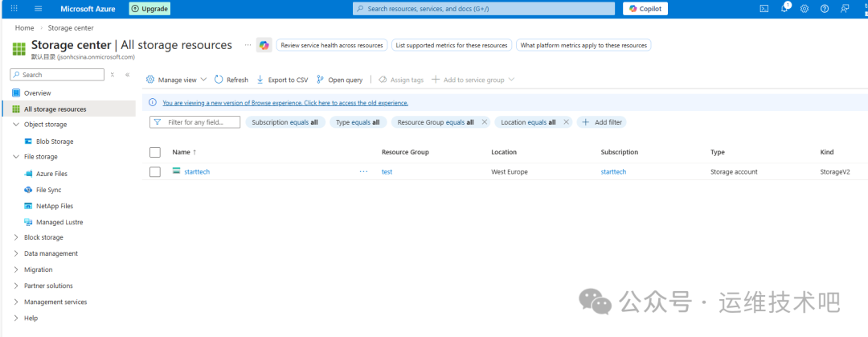Open the feedback icon in top bar
Viewport: 868px width, 337px height.
coord(844,9)
